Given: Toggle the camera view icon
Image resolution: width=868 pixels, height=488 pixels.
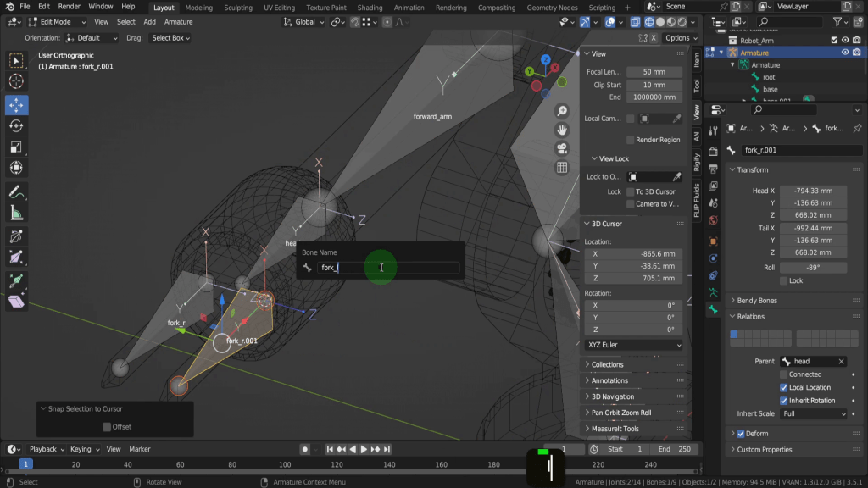Looking at the screenshot, I should tap(561, 148).
